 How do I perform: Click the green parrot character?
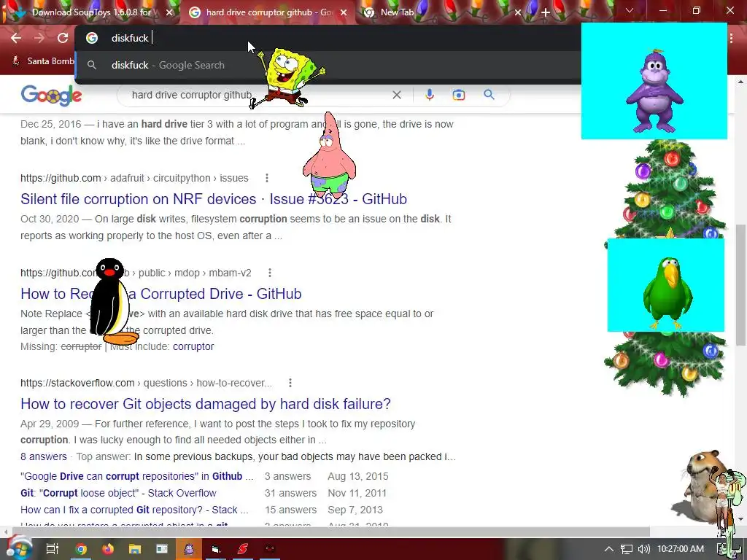pos(667,292)
